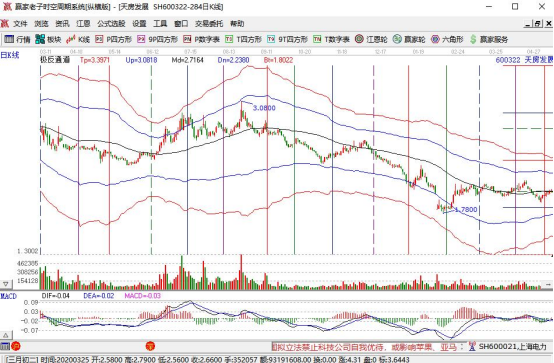Open the T数字表 tool

pyautogui.click(x=331, y=39)
